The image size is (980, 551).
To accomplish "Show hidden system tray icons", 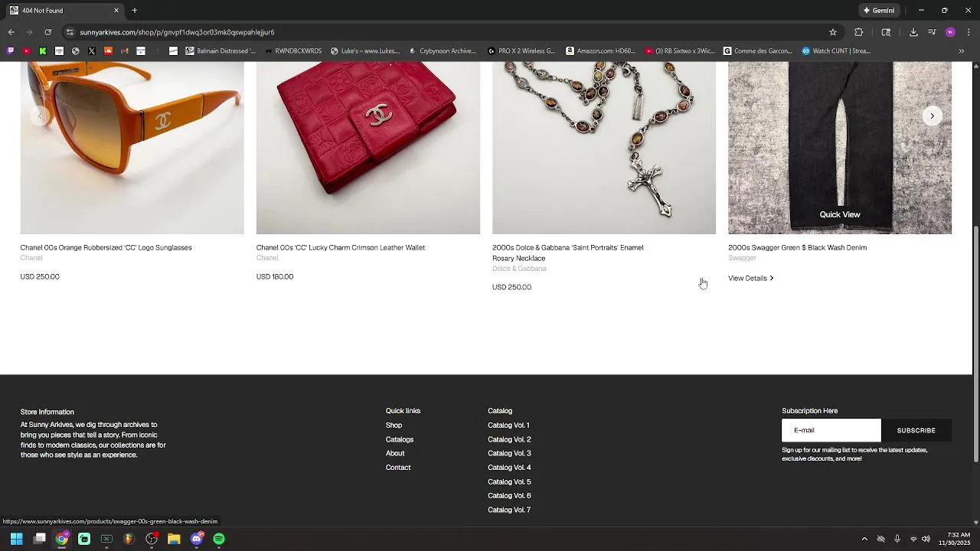I will 864,539.
